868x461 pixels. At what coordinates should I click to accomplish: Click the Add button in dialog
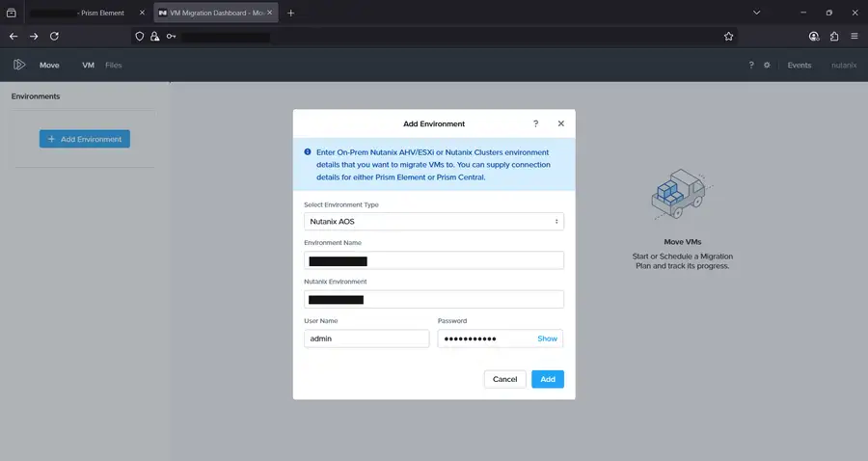548,379
